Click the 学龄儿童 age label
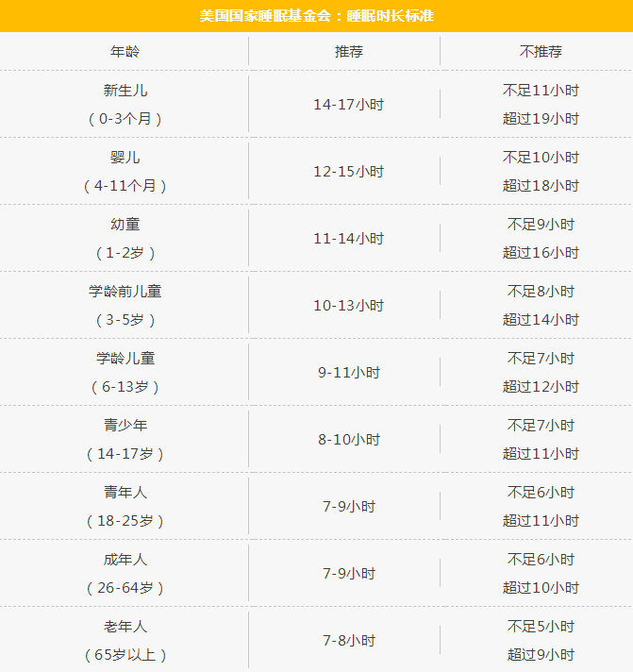This screenshot has height=672, width=633. coord(125,359)
